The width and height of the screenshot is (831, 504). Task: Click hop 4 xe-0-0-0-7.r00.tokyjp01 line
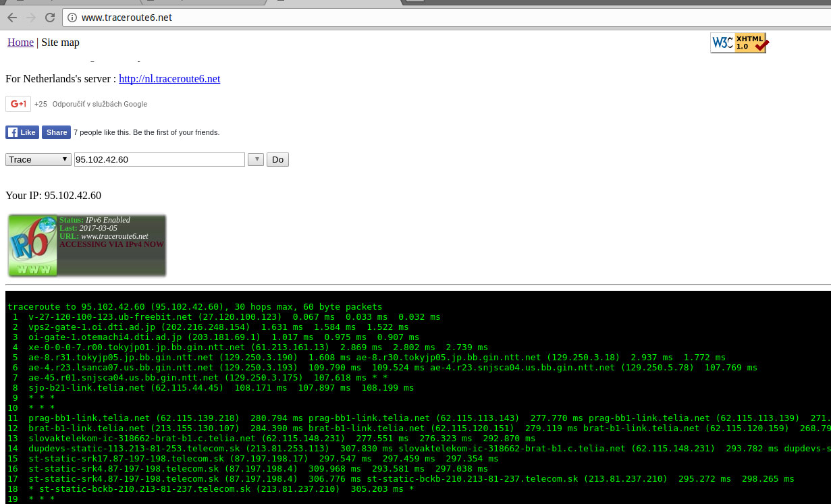pos(259,347)
